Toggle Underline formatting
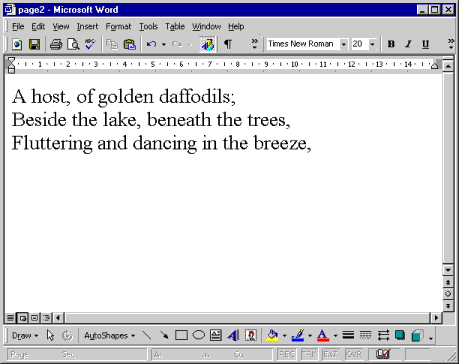Screen dimensions: 459x364 [425, 44]
